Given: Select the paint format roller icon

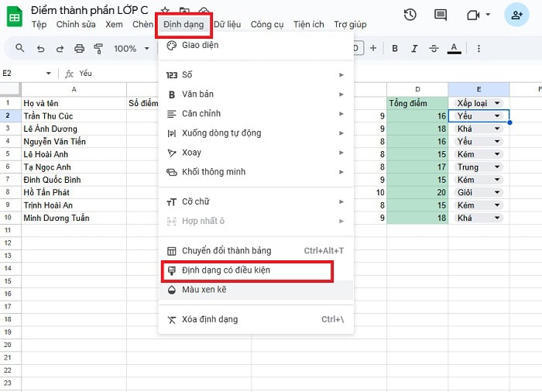Looking at the screenshot, I should (98, 49).
